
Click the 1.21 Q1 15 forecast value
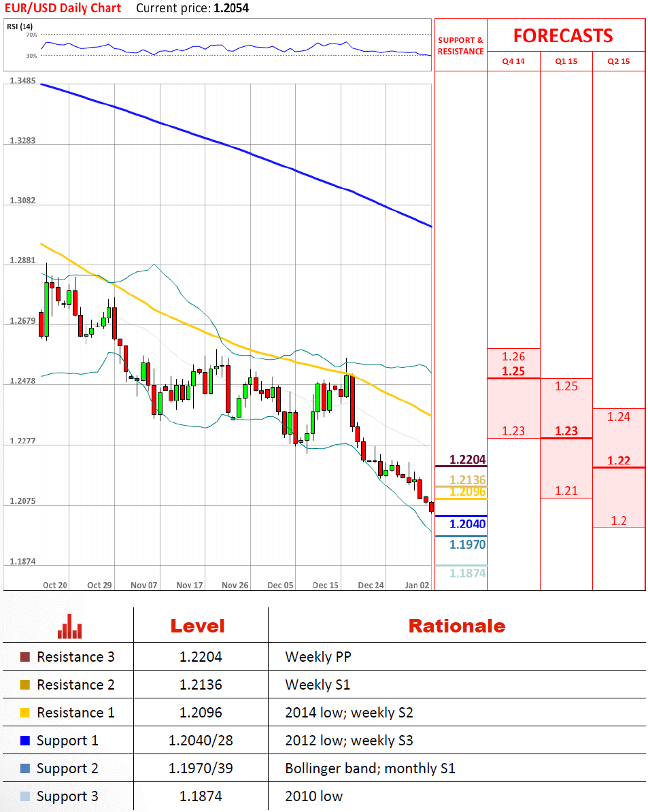(x=566, y=490)
